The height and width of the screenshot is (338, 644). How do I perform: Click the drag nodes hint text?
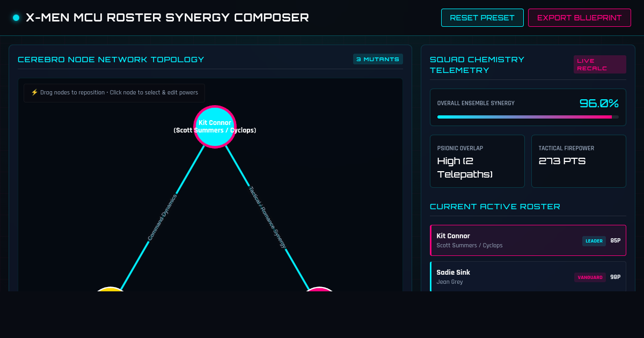pos(119,92)
